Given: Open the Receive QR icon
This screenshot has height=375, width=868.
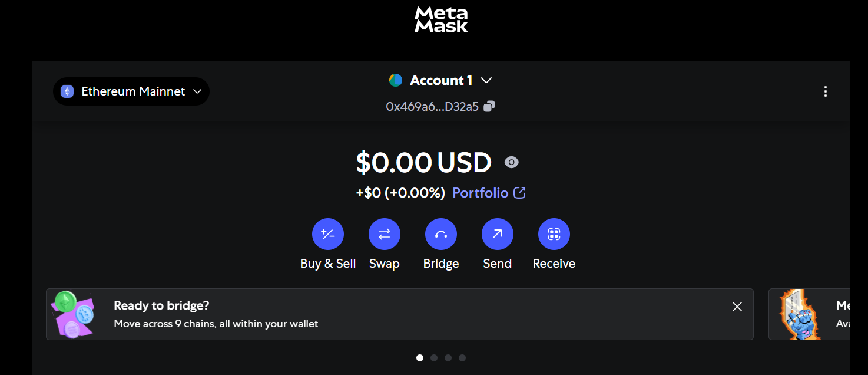Looking at the screenshot, I should pos(554,234).
